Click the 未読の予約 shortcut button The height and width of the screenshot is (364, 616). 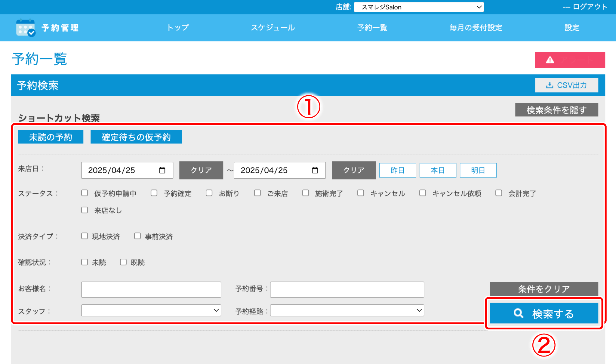pos(51,137)
